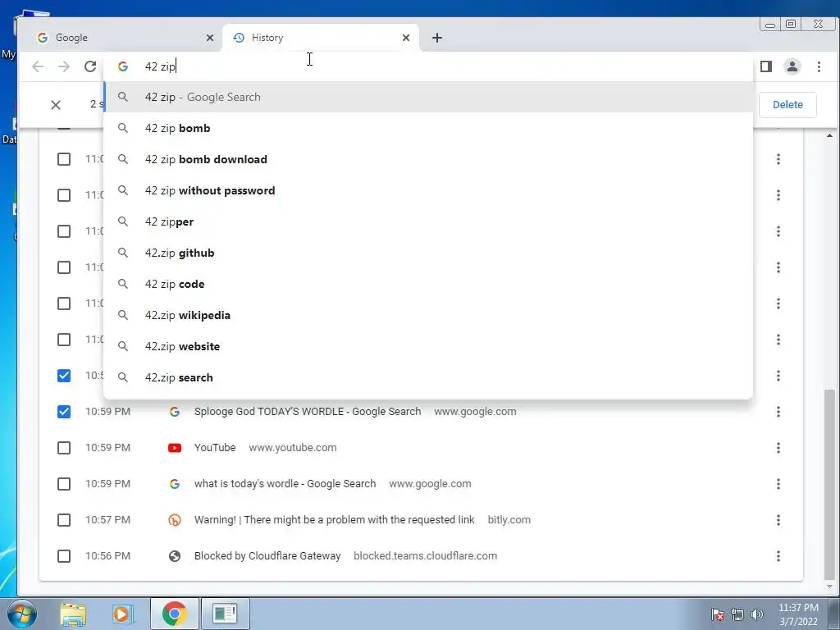The height and width of the screenshot is (630, 840).
Task: Click the browser forward arrow
Action: tap(64, 66)
